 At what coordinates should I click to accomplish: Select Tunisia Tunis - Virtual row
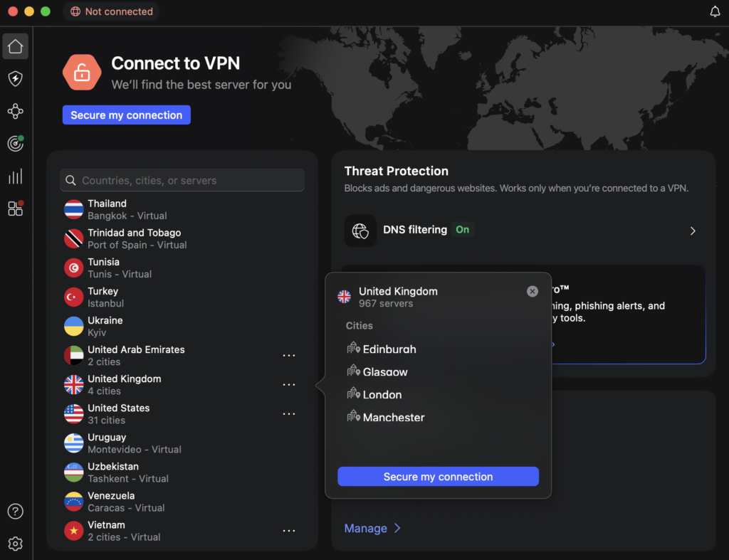click(182, 268)
